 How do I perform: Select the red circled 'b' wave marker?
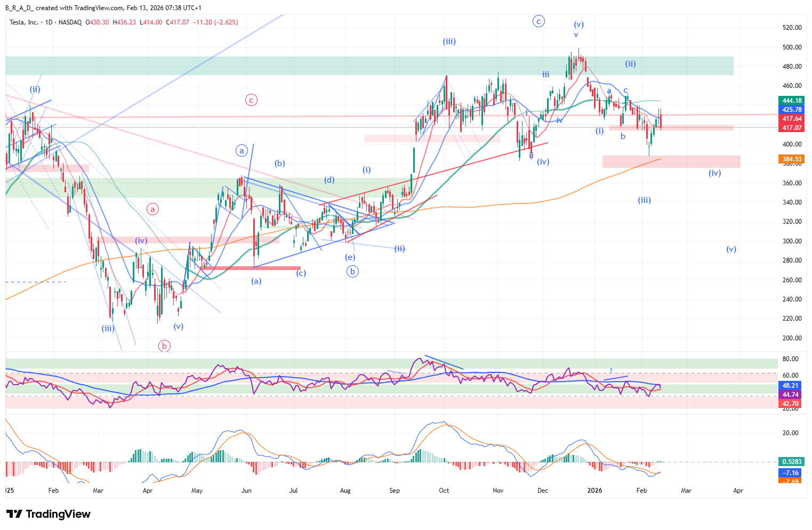164,346
